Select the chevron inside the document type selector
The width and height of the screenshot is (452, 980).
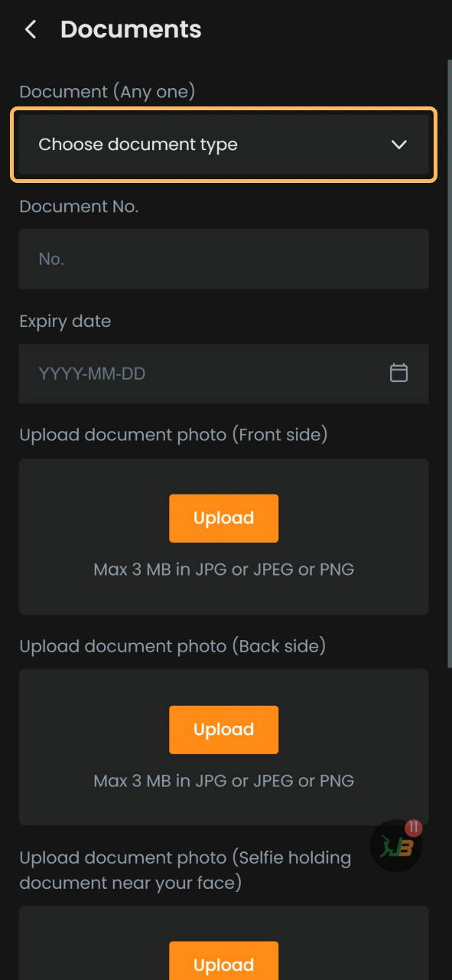pos(398,144)
